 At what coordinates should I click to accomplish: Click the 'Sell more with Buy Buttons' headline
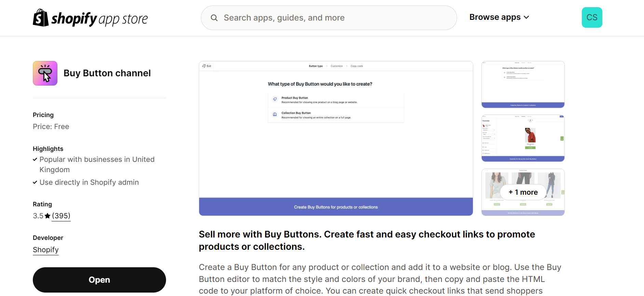pos(367,241)
